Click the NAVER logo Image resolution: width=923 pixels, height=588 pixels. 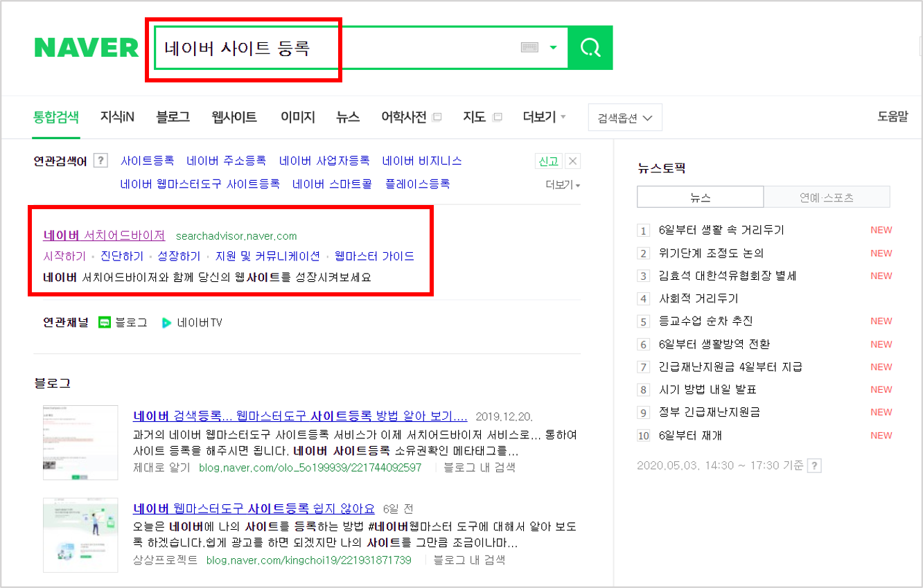87,48
